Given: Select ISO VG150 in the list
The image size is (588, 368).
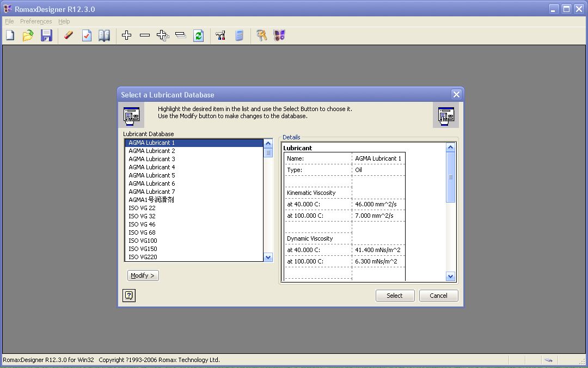Looking at the screenshot, I should coord(194,249).
